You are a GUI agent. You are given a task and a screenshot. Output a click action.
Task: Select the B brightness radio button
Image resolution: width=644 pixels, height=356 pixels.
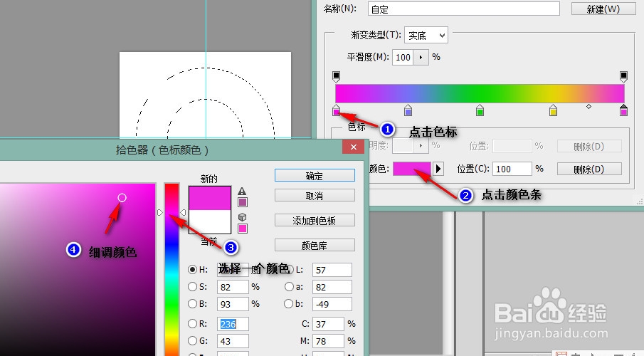(x=192, y=304)
